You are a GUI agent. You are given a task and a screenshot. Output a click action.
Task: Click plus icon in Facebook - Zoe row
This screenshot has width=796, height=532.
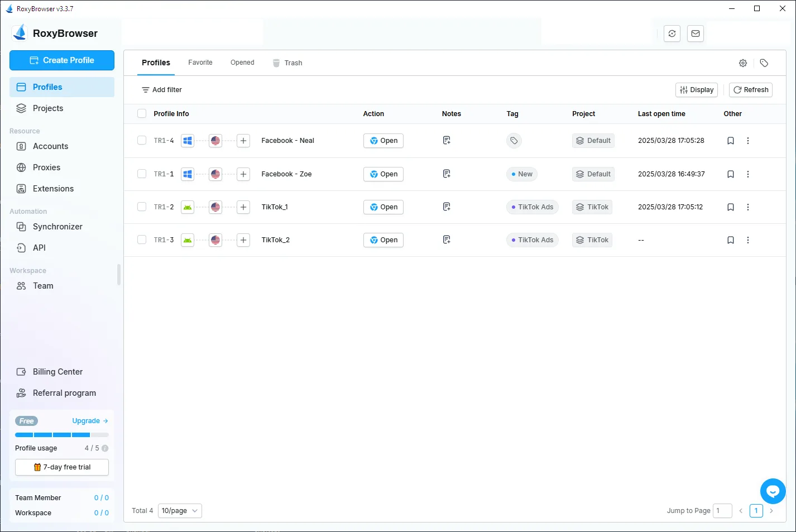(x=243, y=174)
